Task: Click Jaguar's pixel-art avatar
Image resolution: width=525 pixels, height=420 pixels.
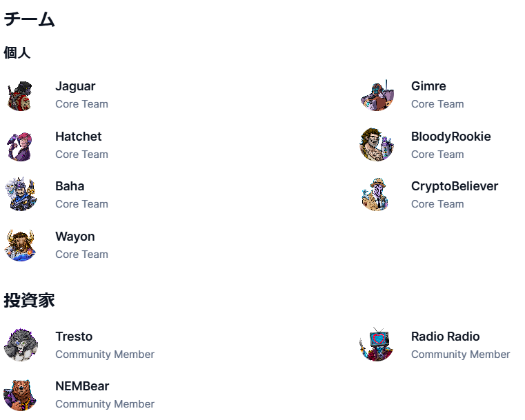Action: [20, 95]
